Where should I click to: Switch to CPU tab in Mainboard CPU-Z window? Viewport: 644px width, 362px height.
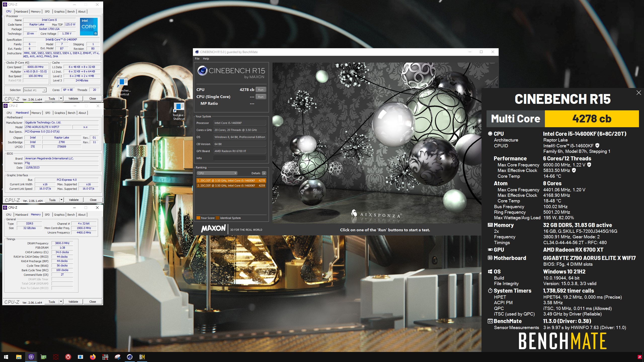tap(9, 113)
